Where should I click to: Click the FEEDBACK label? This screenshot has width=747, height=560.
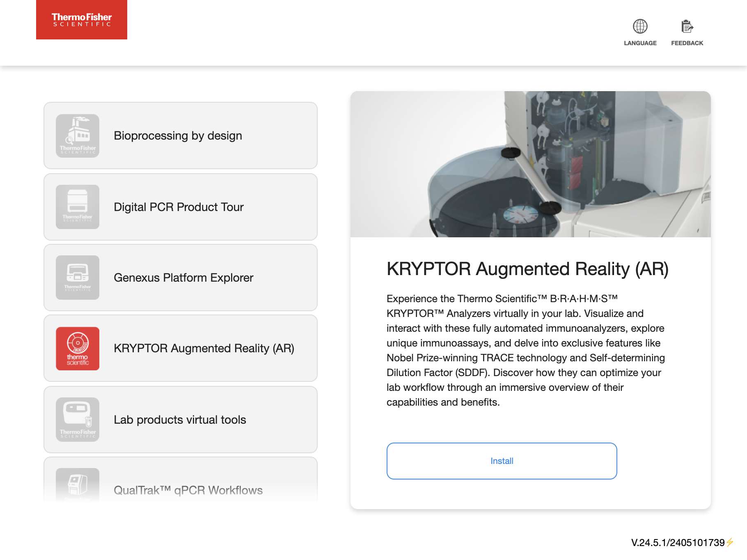tap(687, 43)
